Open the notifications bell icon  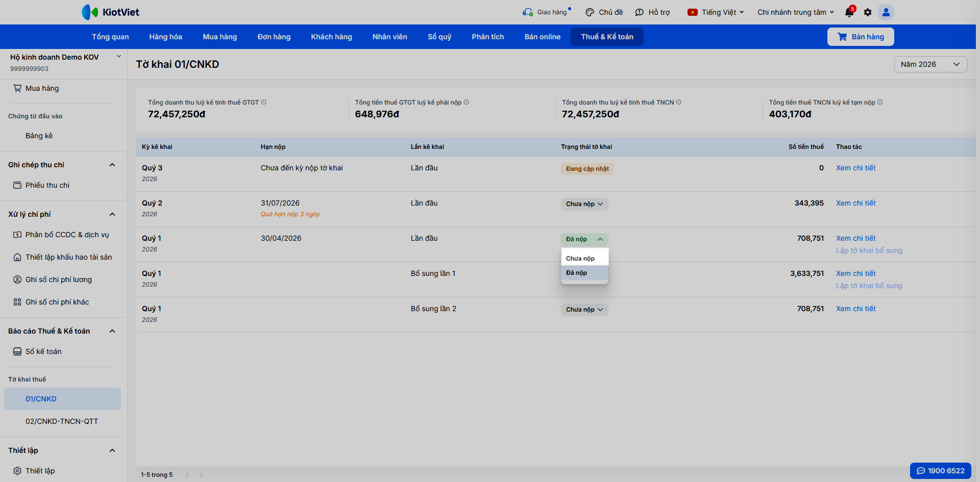pos(849,12)
